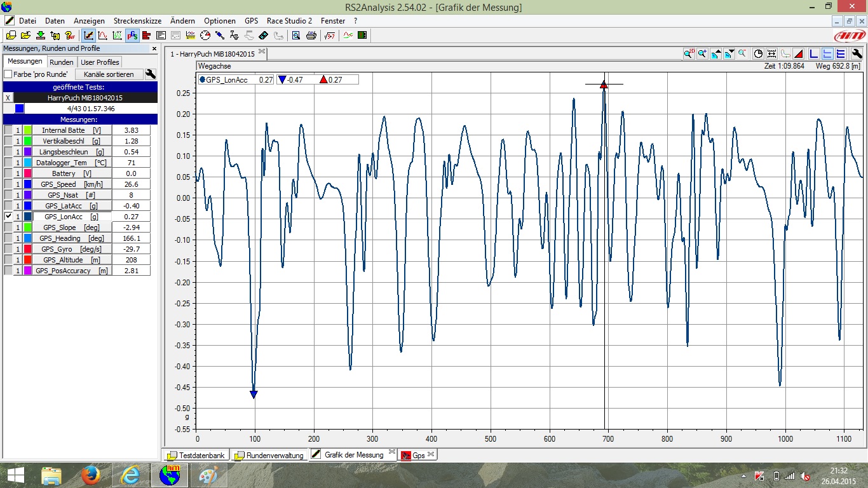Click the red triangle icon above the graph
This screenshot has height=488, width=868.
click(799, 54)
